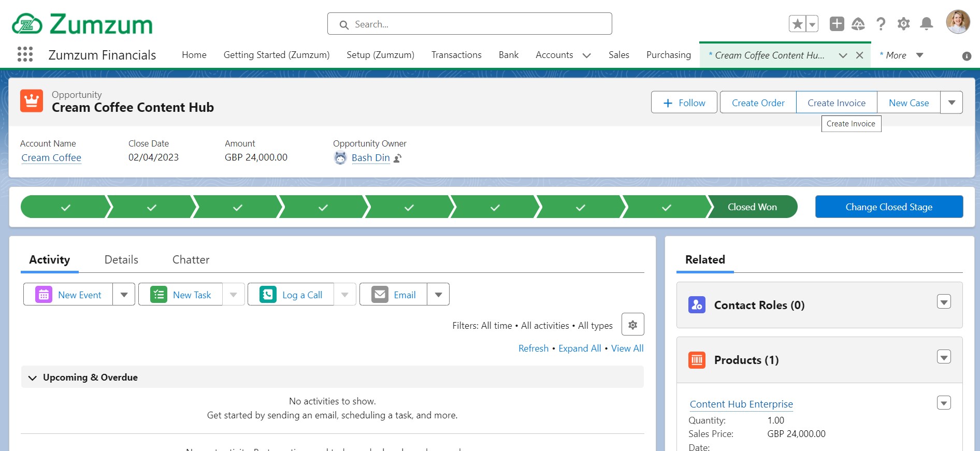Click the navigation info icon
Image resolution: width=980 pixels, height=451 pixels.
(x=967, y=56)
